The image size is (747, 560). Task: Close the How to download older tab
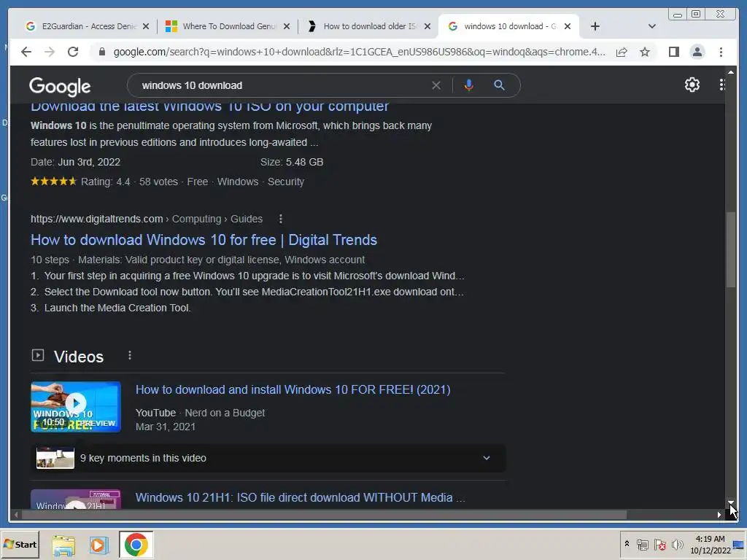pyautogui.click(x=427, y=27)
